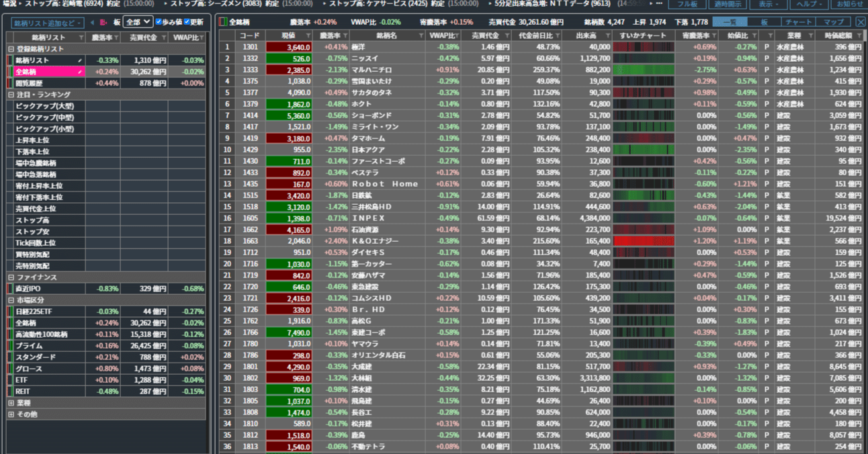Click the red-green bar icon beside 全銘柄 title
This screenshot has width=868, height=454.
click(x=223, y=22)
